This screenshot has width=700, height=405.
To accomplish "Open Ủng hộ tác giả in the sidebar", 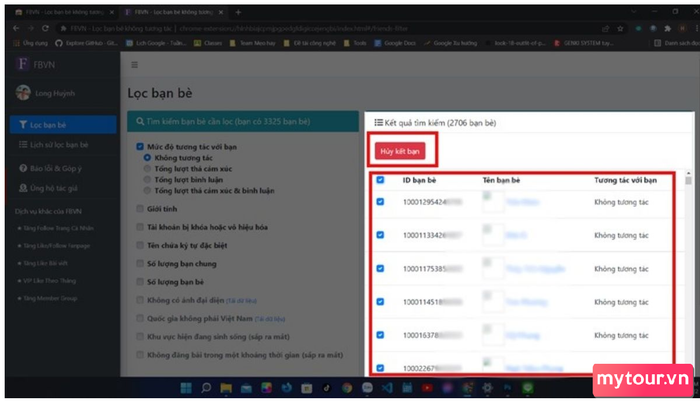I will pyautogui.click(x=63, y=188).
